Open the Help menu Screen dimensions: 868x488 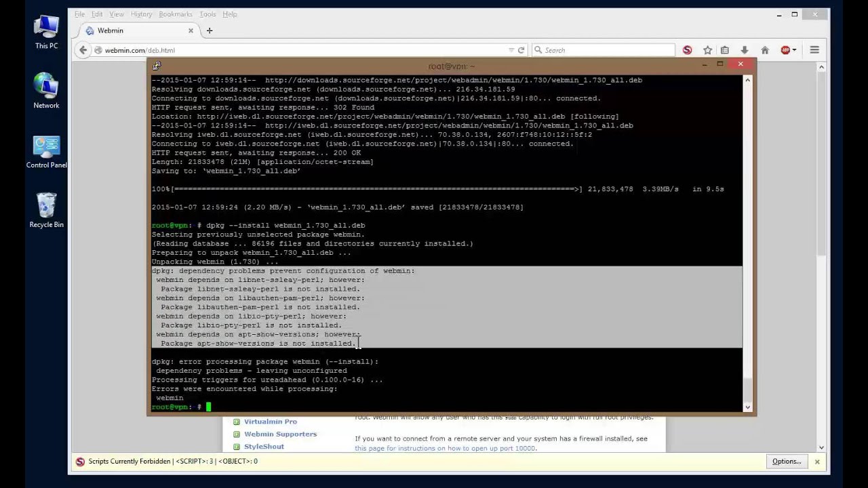[230, 14]
